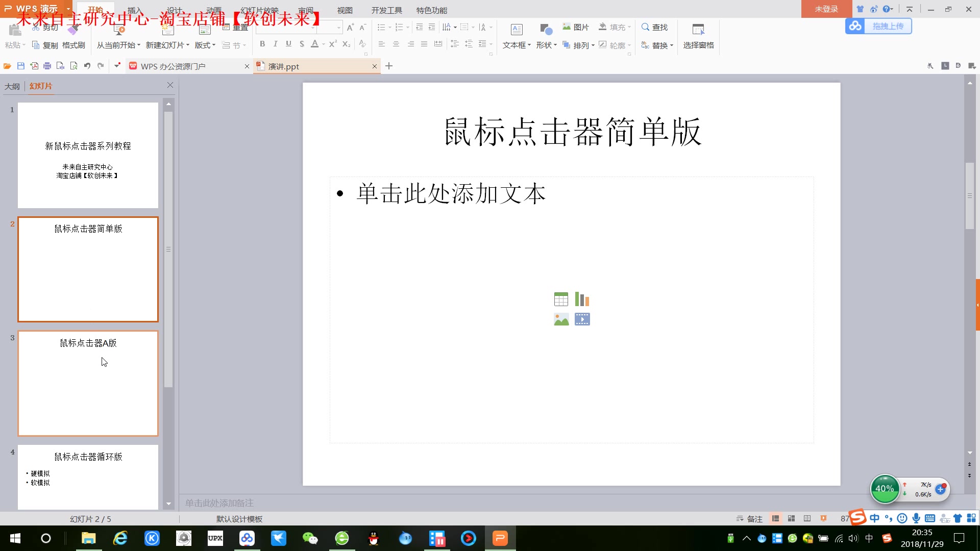Viewport: 980px width, 551px height.
Task: Insert a picture from the slide placeholder
Action: pyautogui.click(x=561, y=319)
